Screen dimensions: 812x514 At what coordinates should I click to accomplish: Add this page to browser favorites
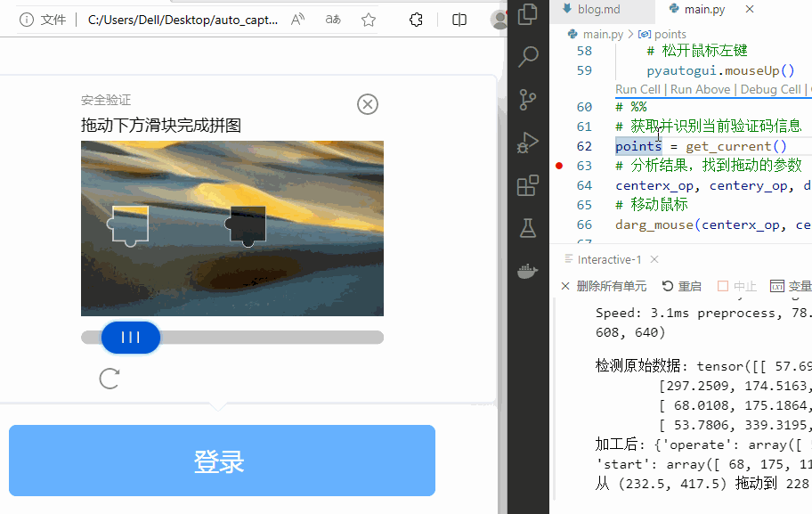click(369, 20)
